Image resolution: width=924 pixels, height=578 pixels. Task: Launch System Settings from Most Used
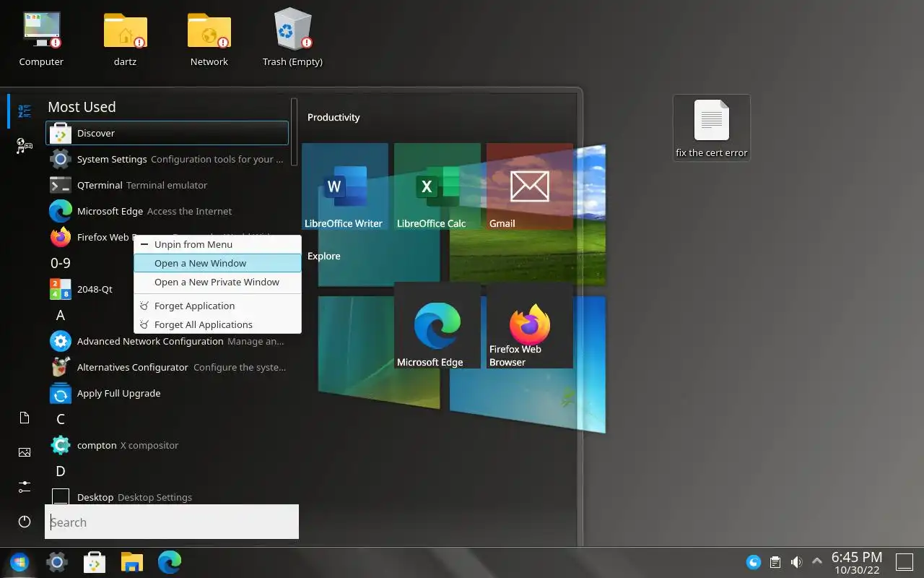click(167, 159)
